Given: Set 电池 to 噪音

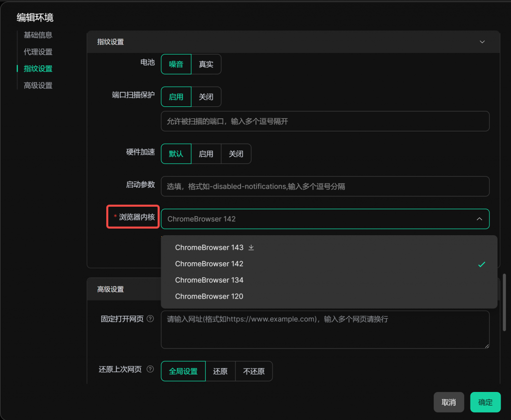Looking at the screenshot, I should [176, 64].
